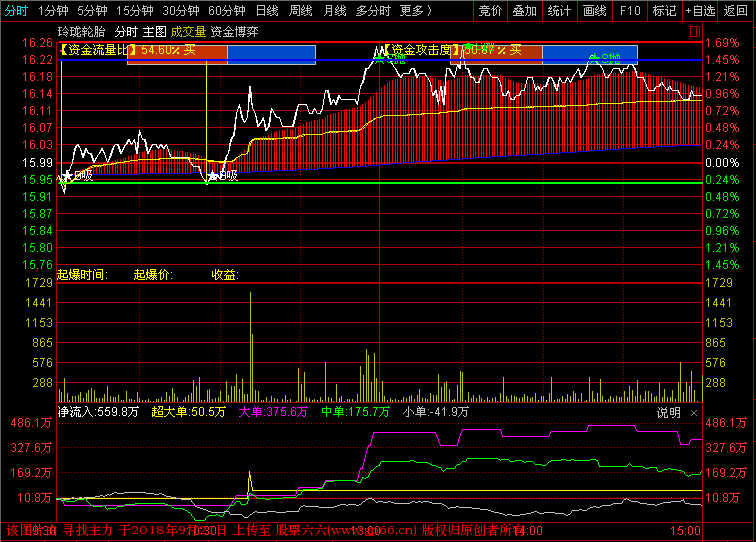Toggle the 成交量 volume indicator
This screenshot has width=756, height=542.
(x=188, y=32)
